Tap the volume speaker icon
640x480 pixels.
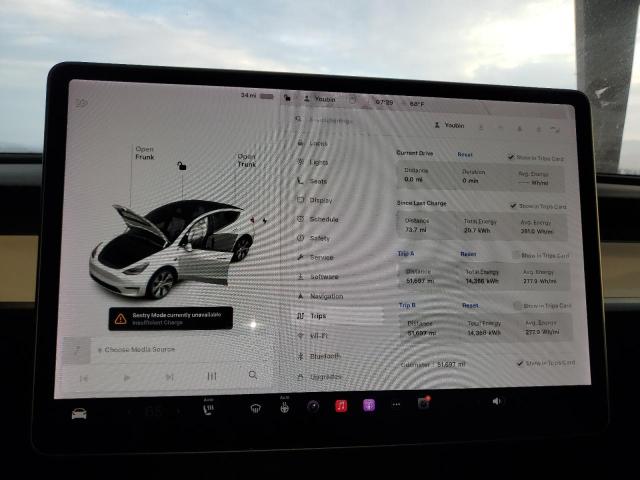pos(498,401)
